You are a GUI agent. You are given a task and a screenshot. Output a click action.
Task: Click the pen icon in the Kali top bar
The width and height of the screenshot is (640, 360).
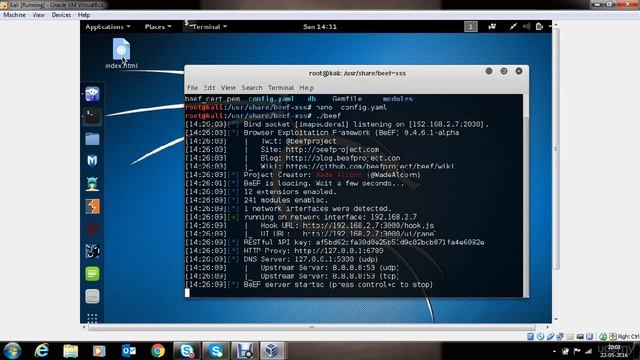(513, 27)
